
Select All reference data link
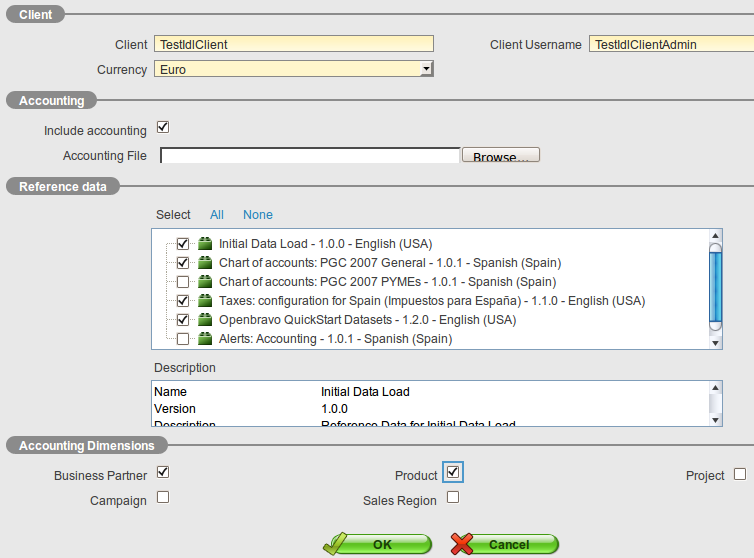217,215
